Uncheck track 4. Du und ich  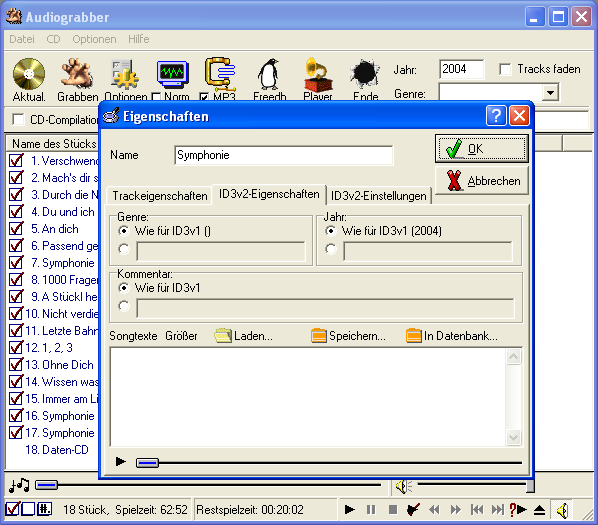(x=16, y=212)
